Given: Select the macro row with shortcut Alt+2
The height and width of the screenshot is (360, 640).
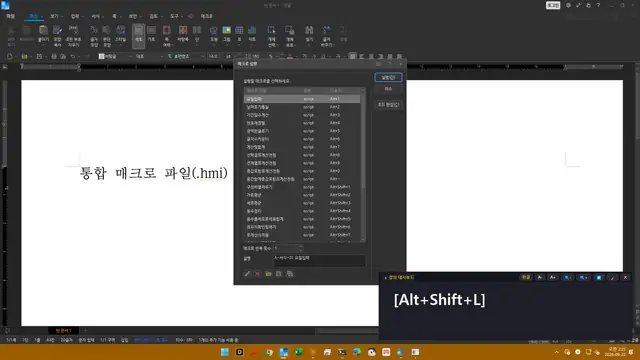Looking at the screenshot, I should point(302,107).
